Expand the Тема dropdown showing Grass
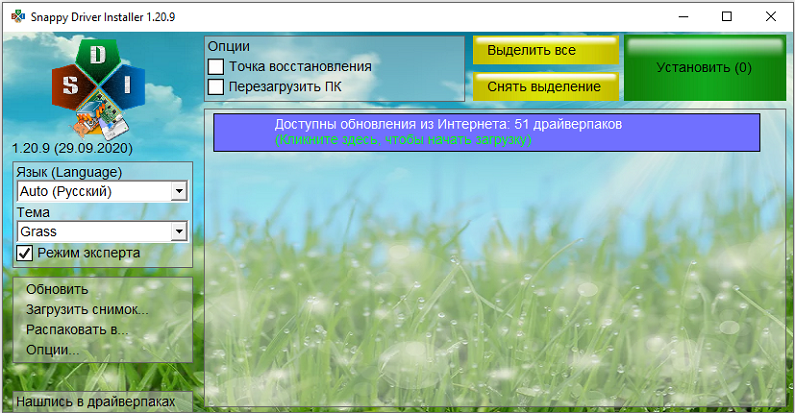This screenshot has width=795, height=413. pyautogui.click(x=179, y=232)
